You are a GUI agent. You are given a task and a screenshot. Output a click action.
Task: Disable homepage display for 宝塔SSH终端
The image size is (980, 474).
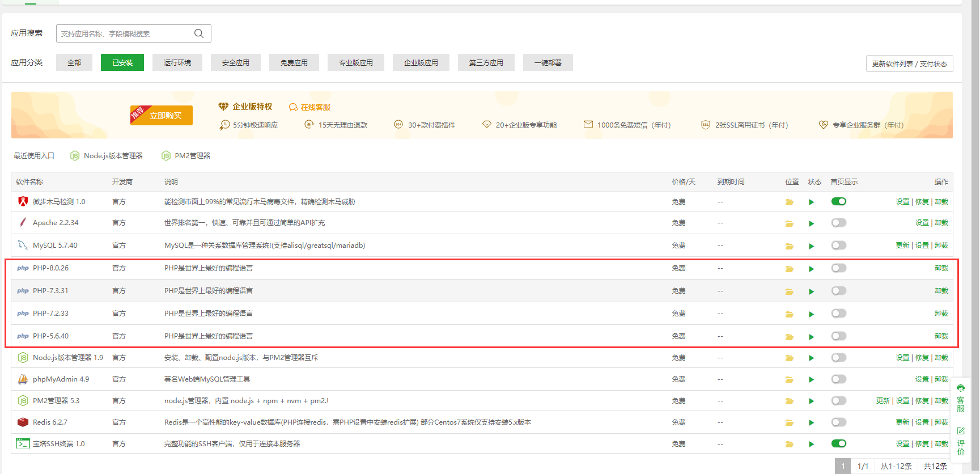(839, 443)
